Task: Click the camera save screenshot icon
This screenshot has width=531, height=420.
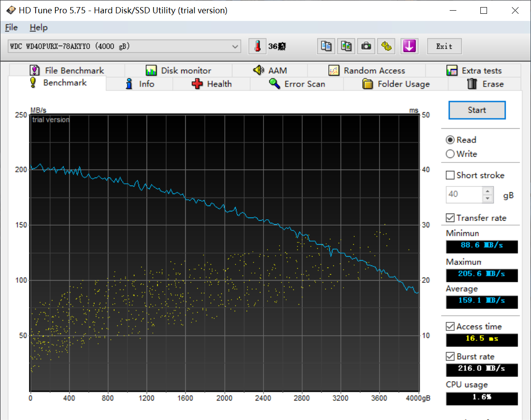Action: click(366, 46)
